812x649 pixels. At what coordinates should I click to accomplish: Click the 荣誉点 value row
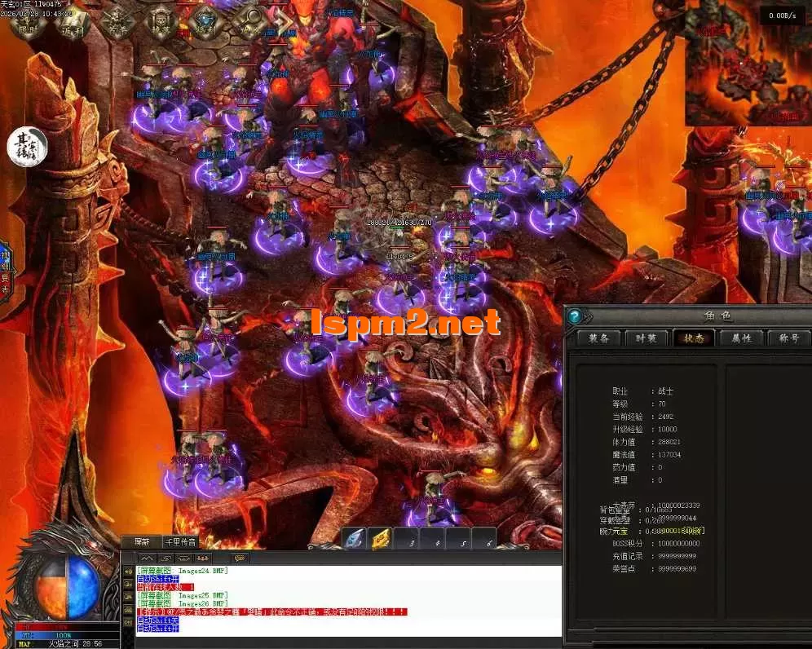[x=654, y=568]
